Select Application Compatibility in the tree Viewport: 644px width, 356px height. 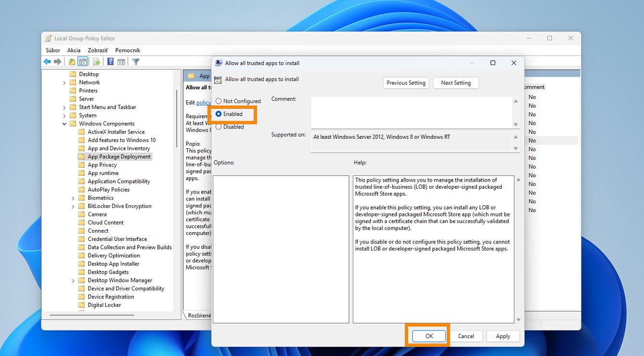tap(119, 182)
